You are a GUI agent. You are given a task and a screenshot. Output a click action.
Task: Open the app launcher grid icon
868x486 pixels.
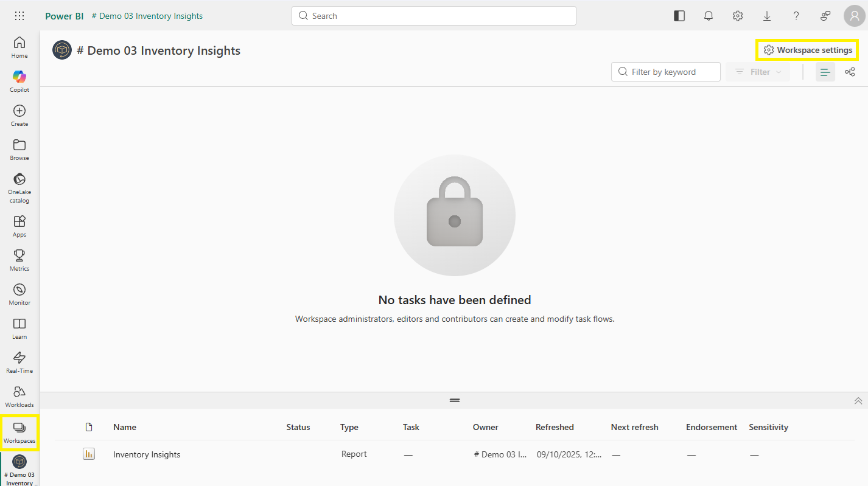tap(19, 16)
